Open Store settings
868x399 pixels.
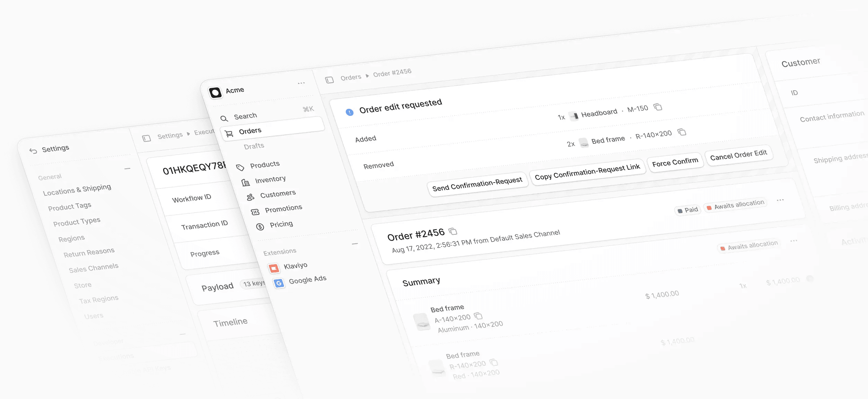tap(83, 285)
